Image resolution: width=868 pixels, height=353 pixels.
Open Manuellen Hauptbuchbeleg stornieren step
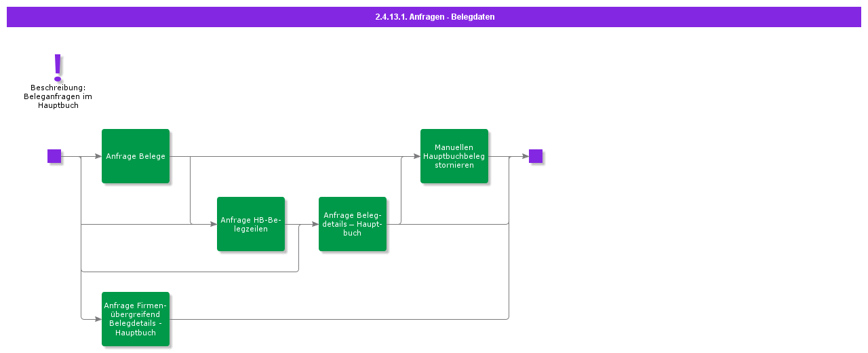(454, 156)
